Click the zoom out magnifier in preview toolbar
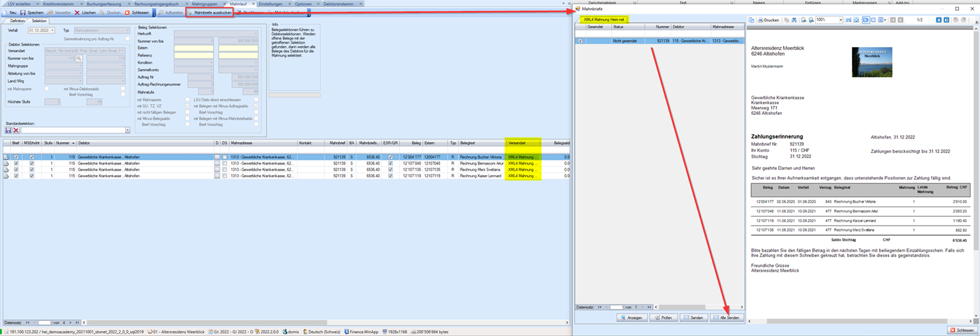The width and height of the screenshot is (980, 336). pos(804,20)
